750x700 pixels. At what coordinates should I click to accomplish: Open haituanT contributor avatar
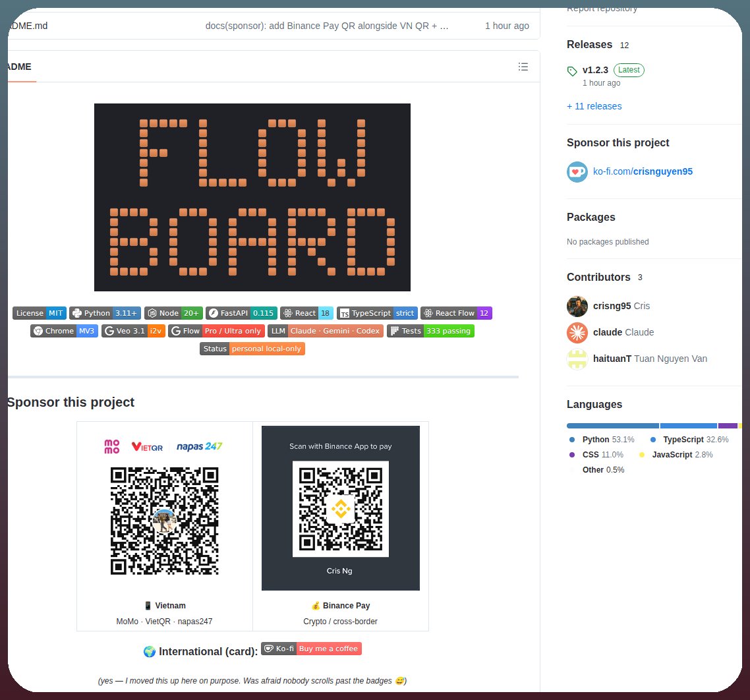(x=577, y=359)
